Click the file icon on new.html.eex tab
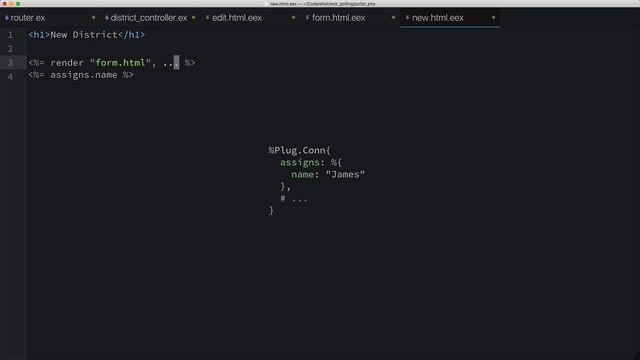Viewport: 640px width, 360px height. point(407,18)
